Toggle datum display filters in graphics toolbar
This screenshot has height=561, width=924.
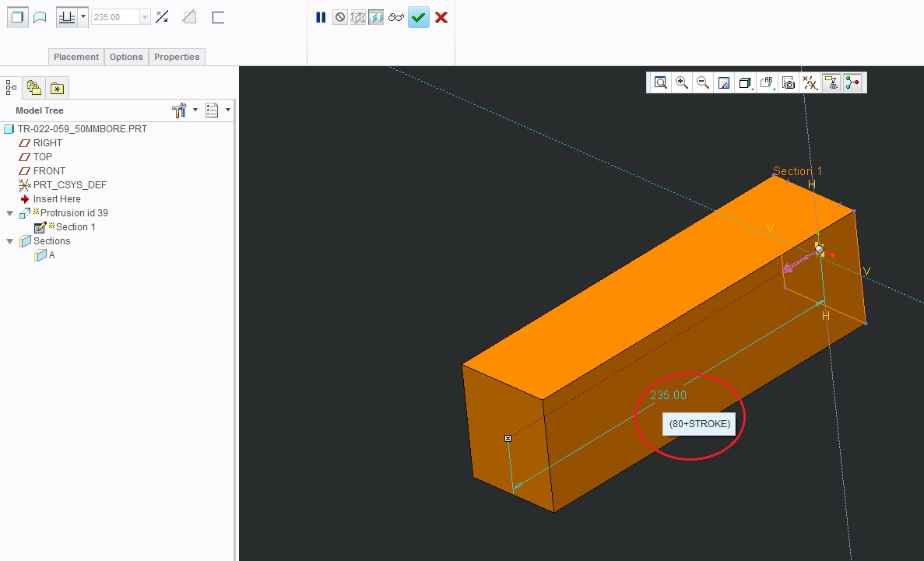point(810,82)
